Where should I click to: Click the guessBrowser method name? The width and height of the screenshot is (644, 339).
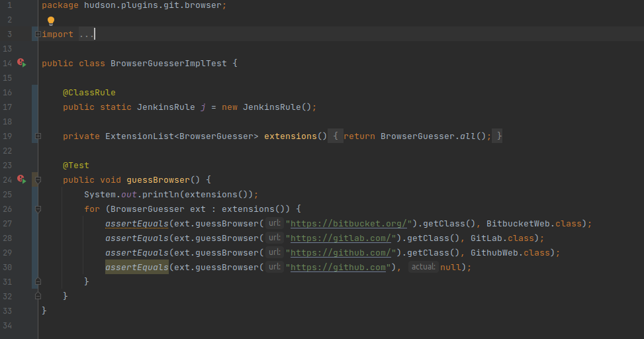coord(158,180)
